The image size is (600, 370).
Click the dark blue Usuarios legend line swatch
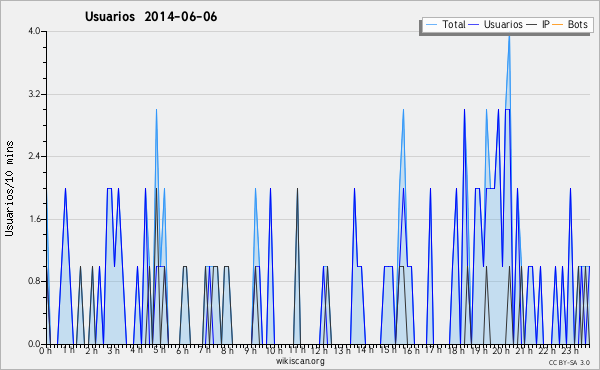coord(474,25)
